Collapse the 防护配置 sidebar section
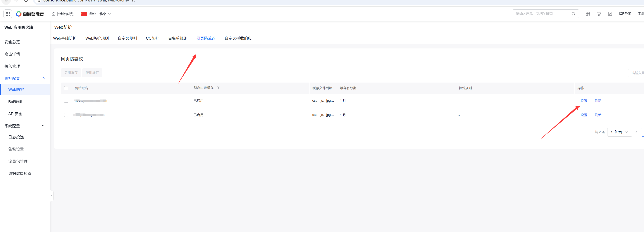Viewport: 644px width, 232px height. (x=43, y=78)
